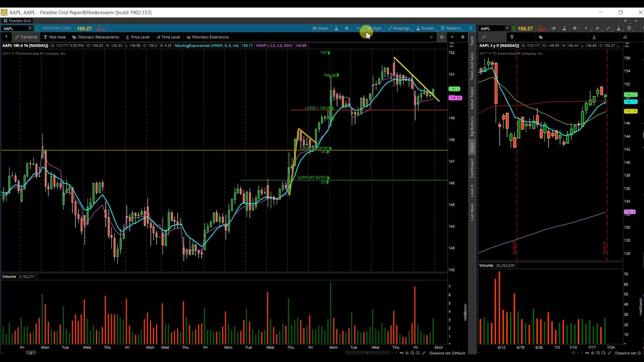Screen dimensions: 644x362
Task: Click the MovAvgExponential study label
Action: (207, 46)
